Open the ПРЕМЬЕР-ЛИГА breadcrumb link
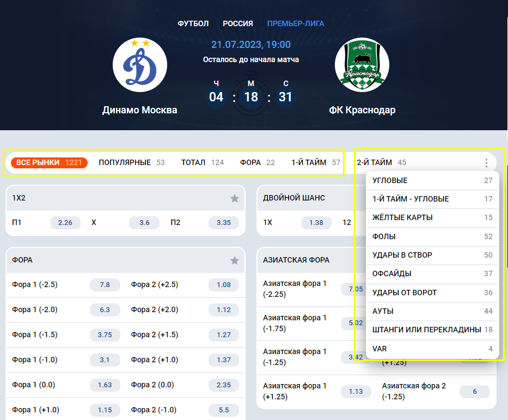 [295, 23]
